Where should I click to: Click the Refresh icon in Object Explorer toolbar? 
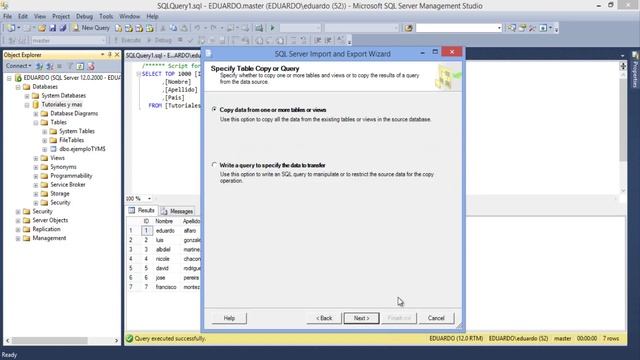click(80, 66)
